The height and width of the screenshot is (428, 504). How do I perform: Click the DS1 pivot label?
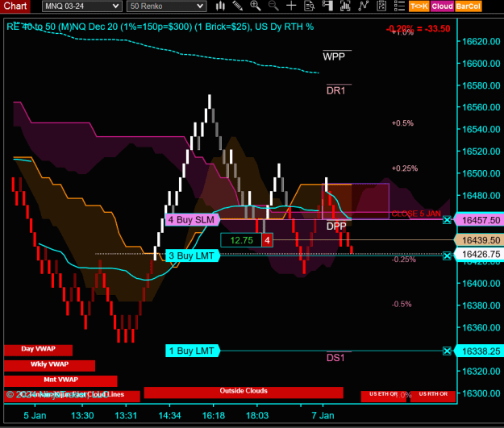point(335,358)
